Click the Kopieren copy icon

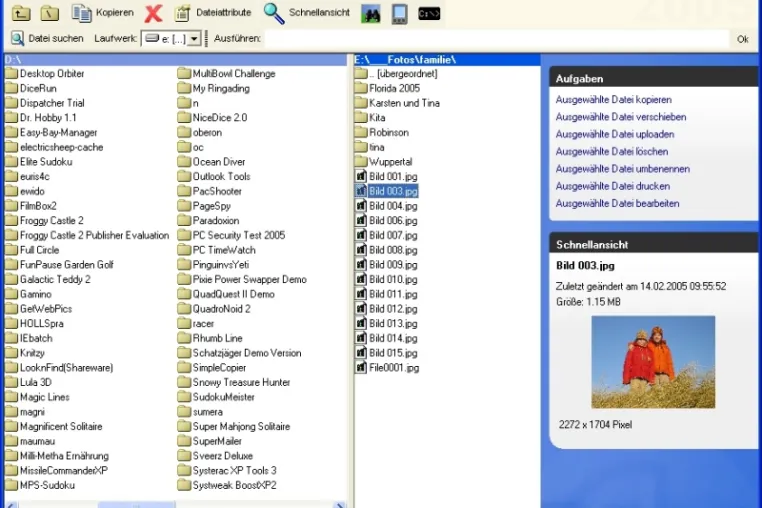click(x=81, y=13)
